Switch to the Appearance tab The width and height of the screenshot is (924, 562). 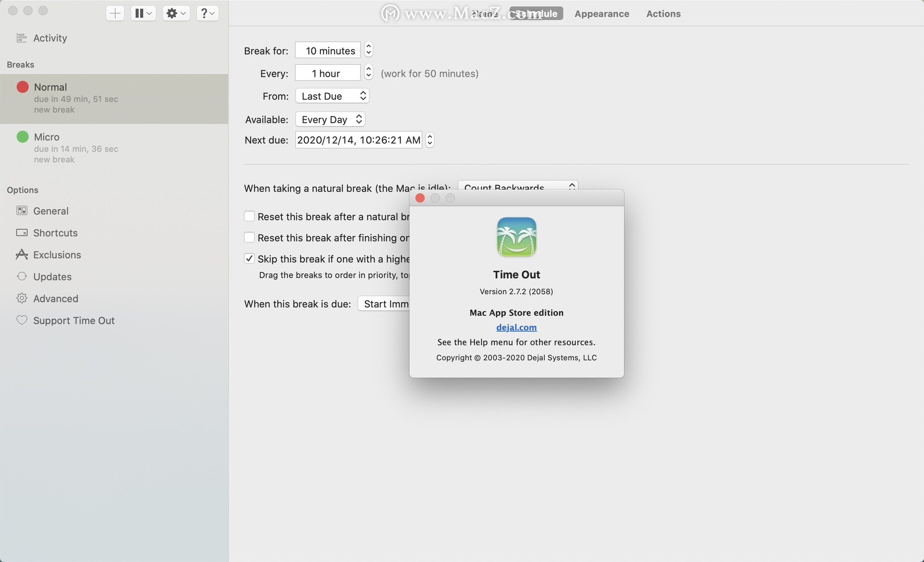602,13
